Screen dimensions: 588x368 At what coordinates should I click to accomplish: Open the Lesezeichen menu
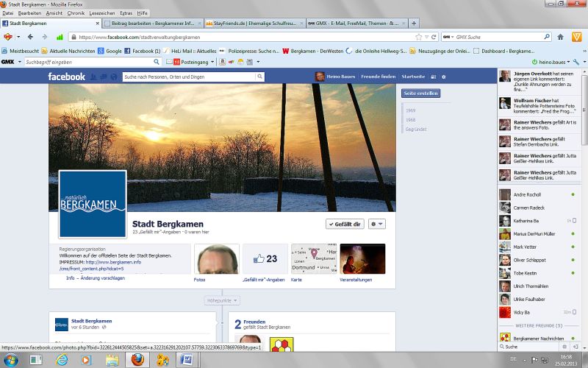pos(102,13)
